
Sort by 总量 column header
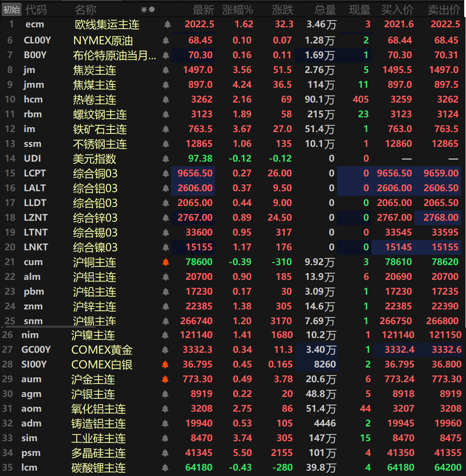click(x=325, y=10)
